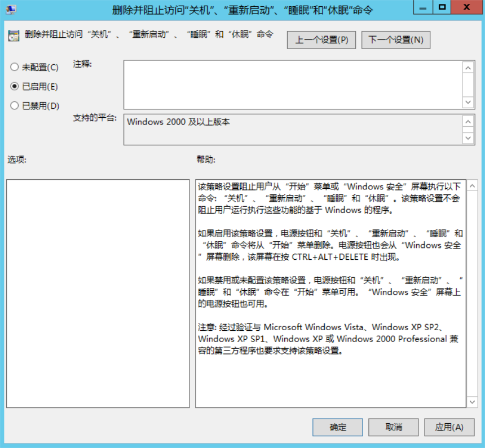Click the help note starting 注意: 经过验证
The height and width of the screenshot is (448, 485).
coord(328,339)
